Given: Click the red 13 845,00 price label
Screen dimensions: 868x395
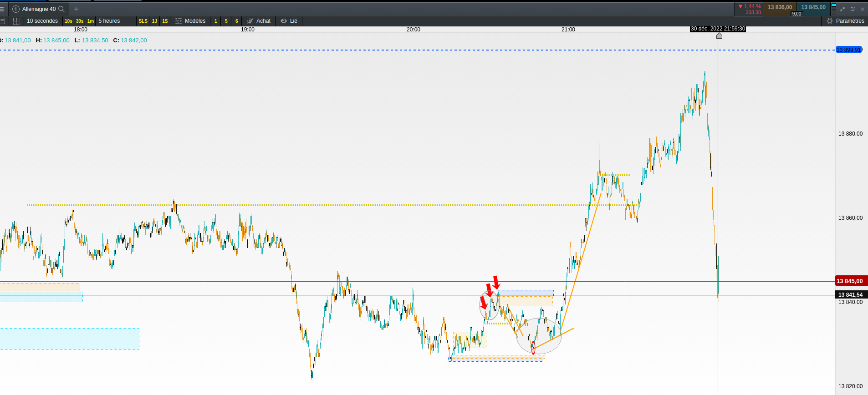Looking at the screenshot, I should point(852,281).
